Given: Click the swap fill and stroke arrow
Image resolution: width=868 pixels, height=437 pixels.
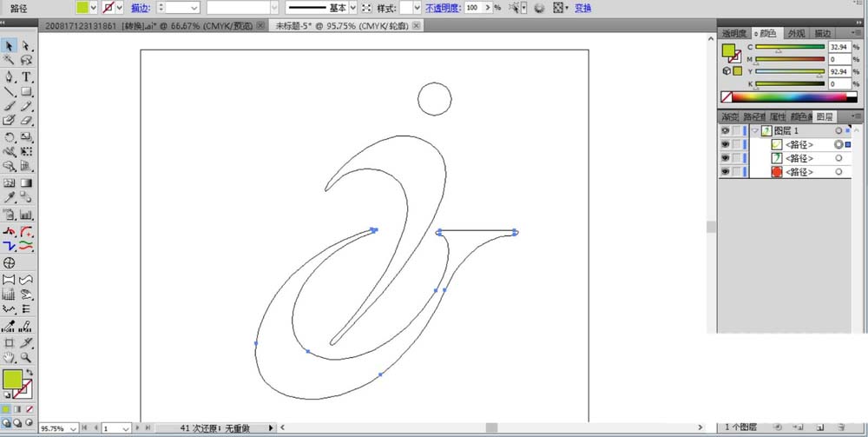Looking at the screenshot, I should tap(29, 372).
